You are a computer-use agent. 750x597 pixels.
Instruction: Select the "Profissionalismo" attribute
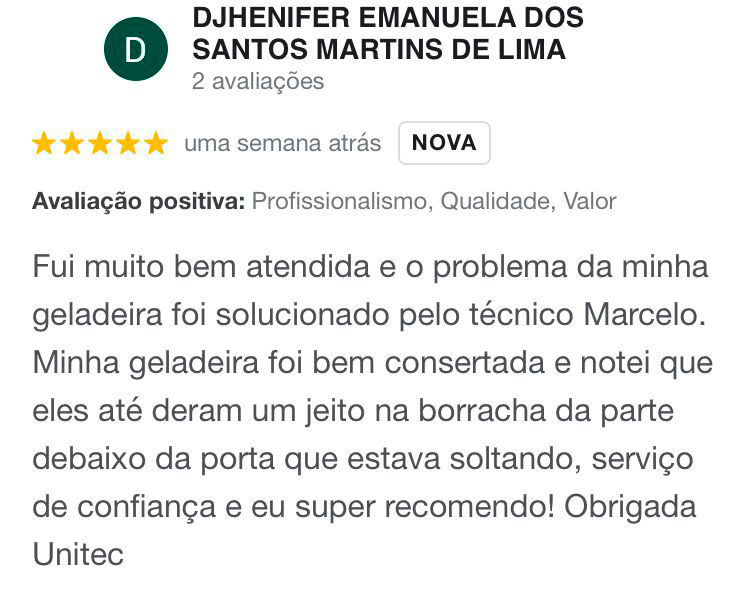click(x=339, y=201)
